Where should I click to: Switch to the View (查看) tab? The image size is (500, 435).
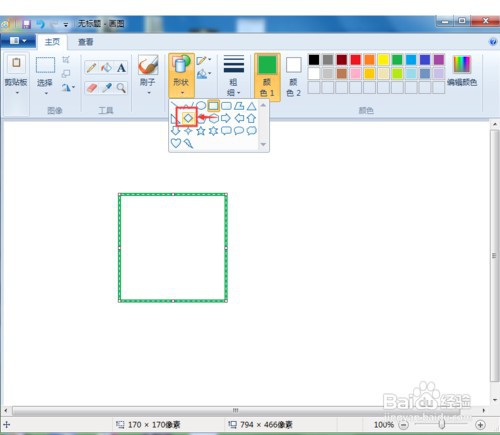(85, 42)
